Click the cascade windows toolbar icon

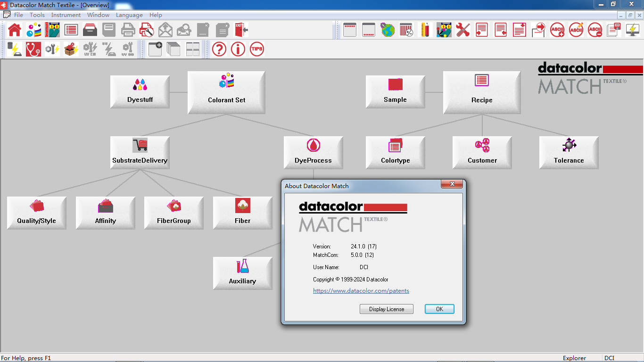(x=174, y=49)
